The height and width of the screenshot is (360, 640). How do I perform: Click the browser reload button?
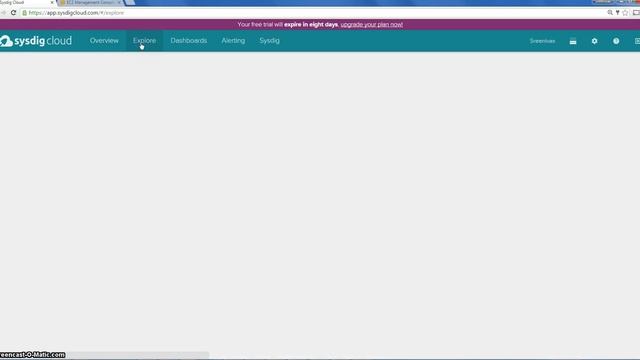(13, 13)
